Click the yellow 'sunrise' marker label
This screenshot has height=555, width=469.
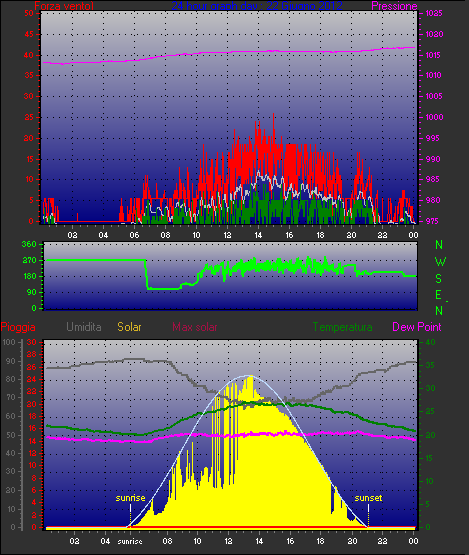(x=130, y=498)
